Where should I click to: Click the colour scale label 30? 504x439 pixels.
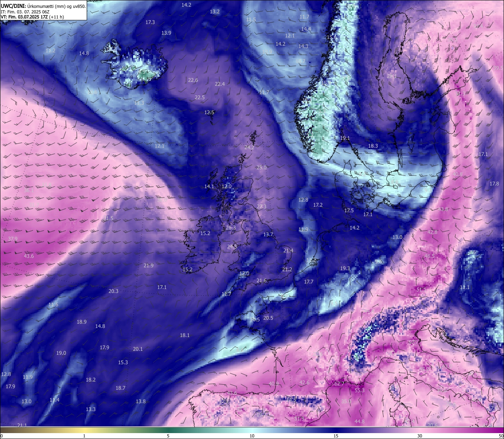pos(420,436)
